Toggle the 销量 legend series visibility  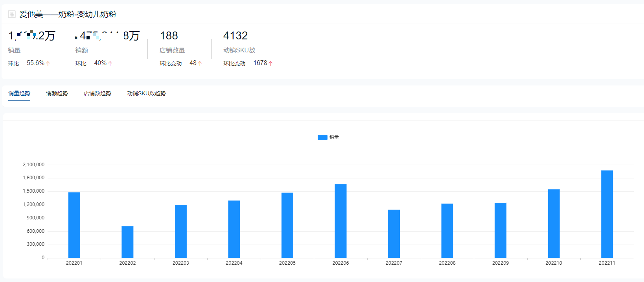334,137
